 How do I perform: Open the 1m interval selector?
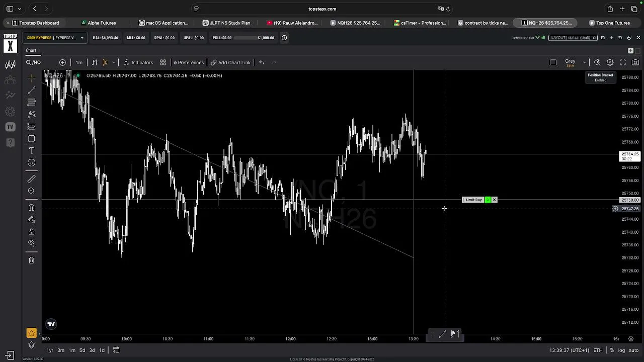(x=79, y=62)
